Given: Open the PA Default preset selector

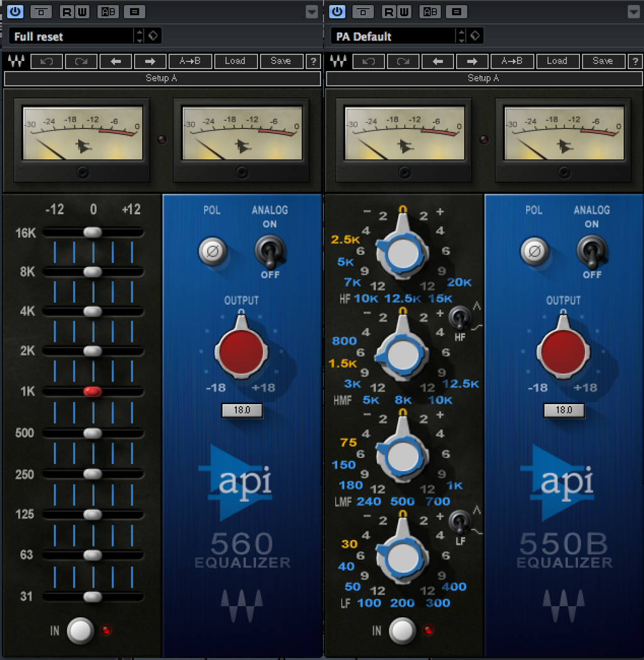Looking at the screenshot, I should (x=392, y=36).
